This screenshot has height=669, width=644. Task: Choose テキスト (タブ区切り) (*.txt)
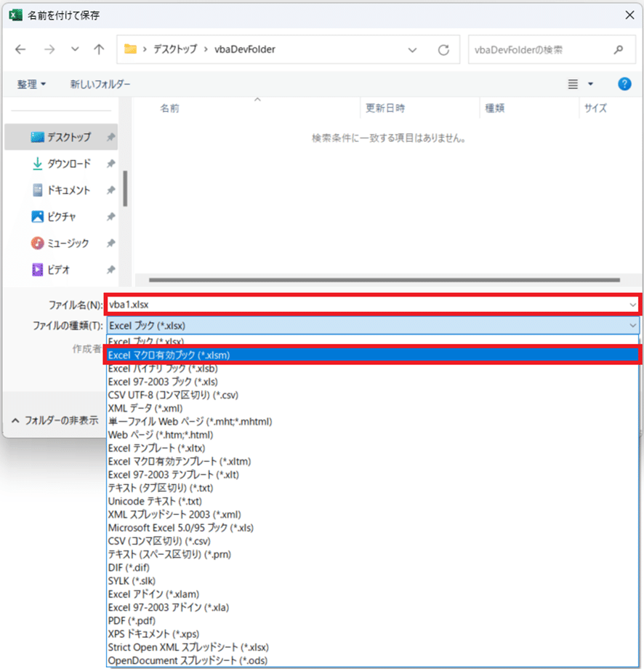(373, 488)
